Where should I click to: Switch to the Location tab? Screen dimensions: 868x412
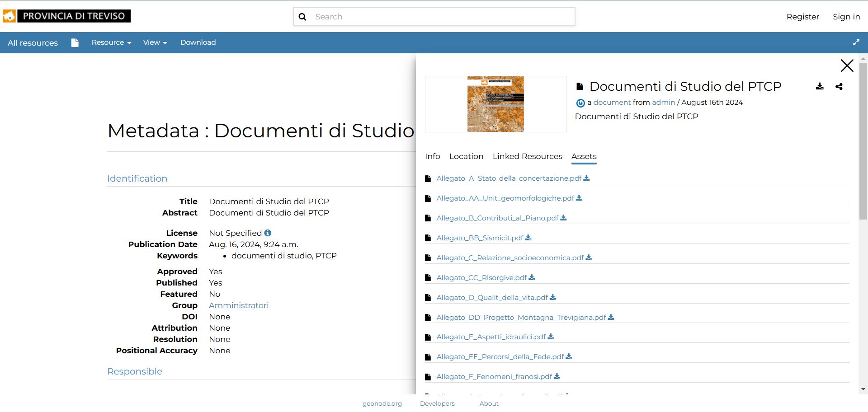tap(466, 156)
